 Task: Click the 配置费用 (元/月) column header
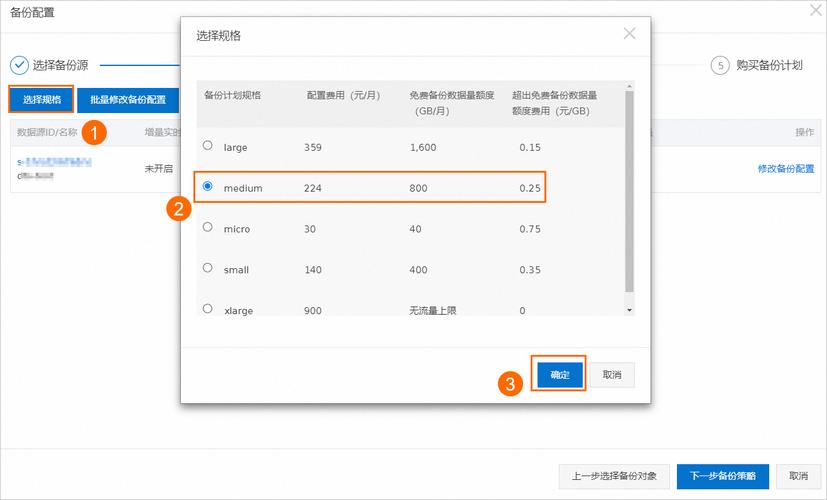coord(343,95)
